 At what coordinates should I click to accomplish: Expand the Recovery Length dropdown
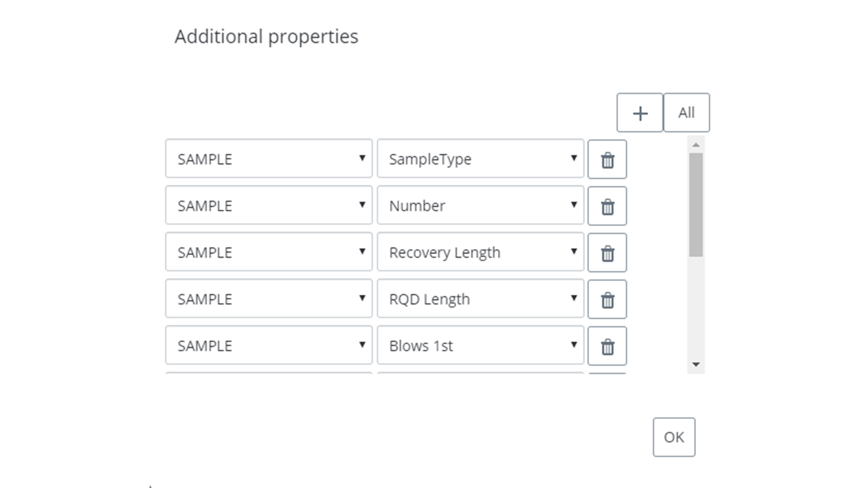point(481,252)
